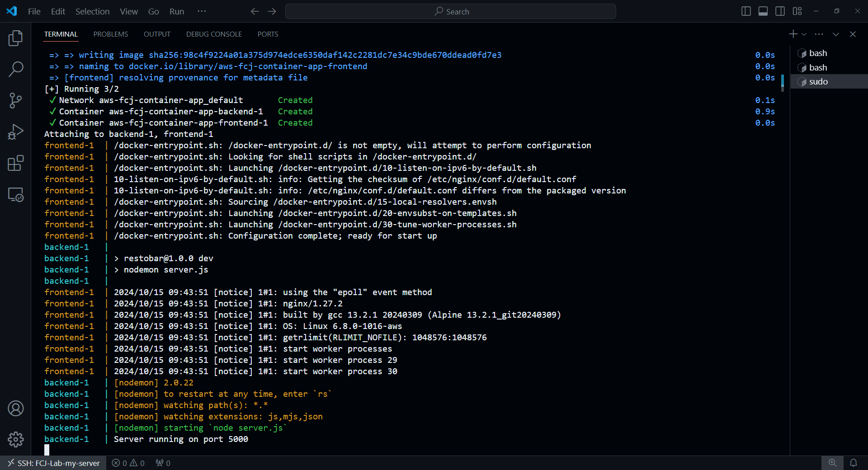Screen dimensions: 868x470
Task: Open the Run menu
Action: point(177,11)
